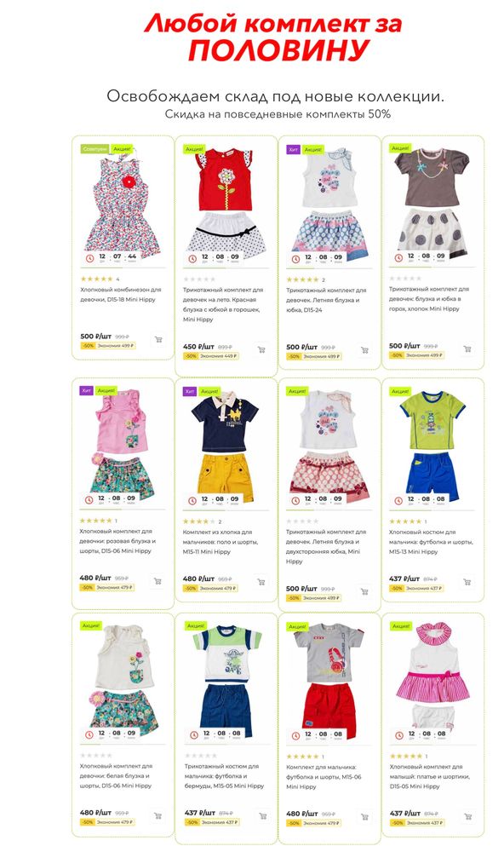This screenshot has width=504, height=852.
Task: Add floral cotton jumpsuit D15-18 to cart
Action: pos(158,340)
